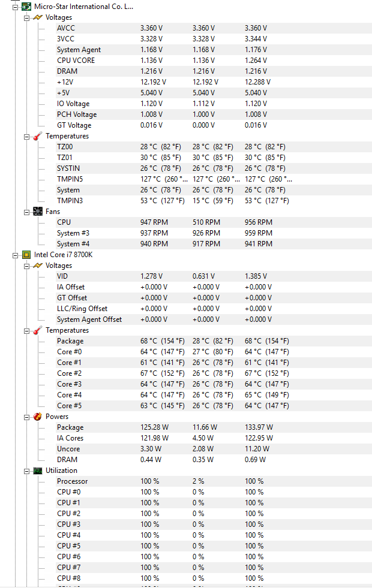372x588 pixels.
Task: Click the flame icon beside Powers
Action: [38, 417]
